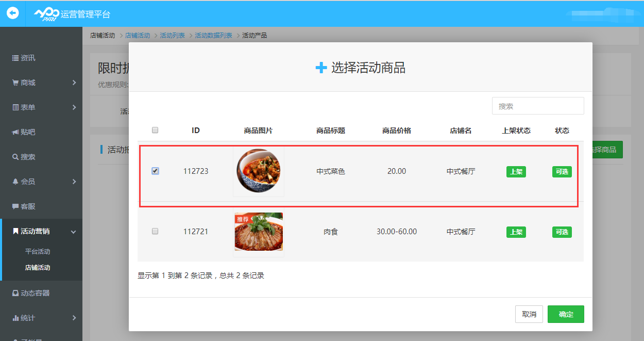
Task: Uncheck product 112723 checkbox
Action: click(x=155, y=171)
